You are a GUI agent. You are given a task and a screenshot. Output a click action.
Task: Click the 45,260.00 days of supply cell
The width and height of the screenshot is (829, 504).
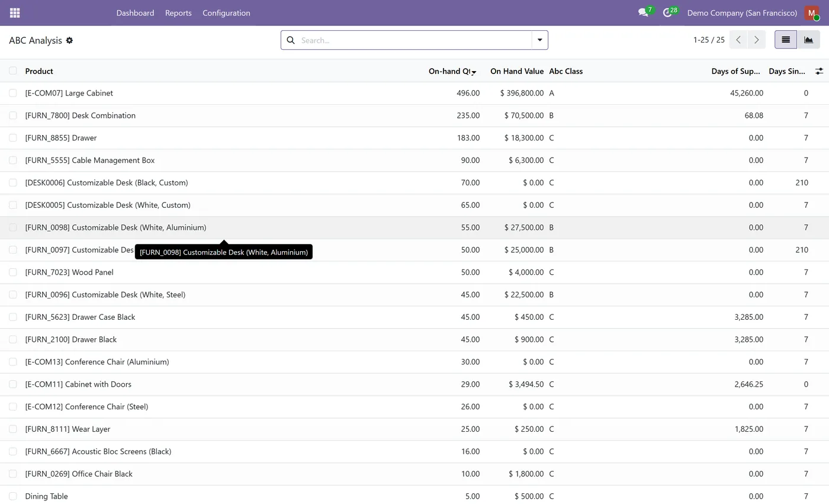click(x=747, y=93)
